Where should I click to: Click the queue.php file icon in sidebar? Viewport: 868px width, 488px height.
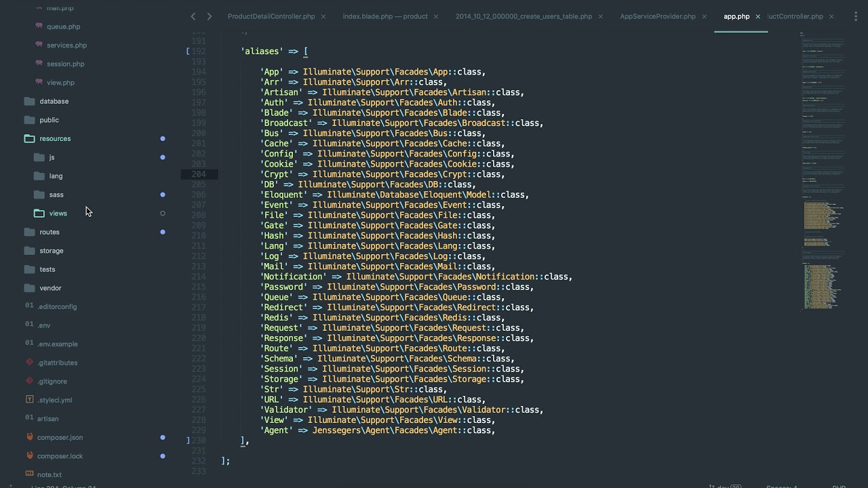click(x=39, y=26)
